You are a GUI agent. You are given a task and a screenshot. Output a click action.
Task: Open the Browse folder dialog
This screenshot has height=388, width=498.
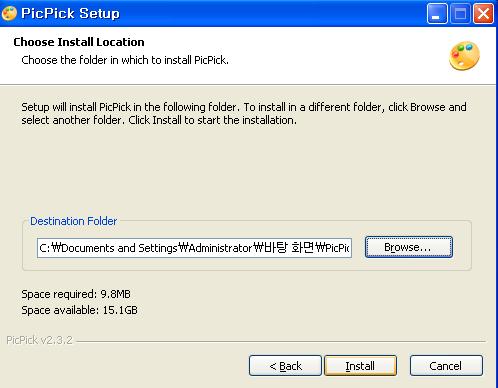409,247
